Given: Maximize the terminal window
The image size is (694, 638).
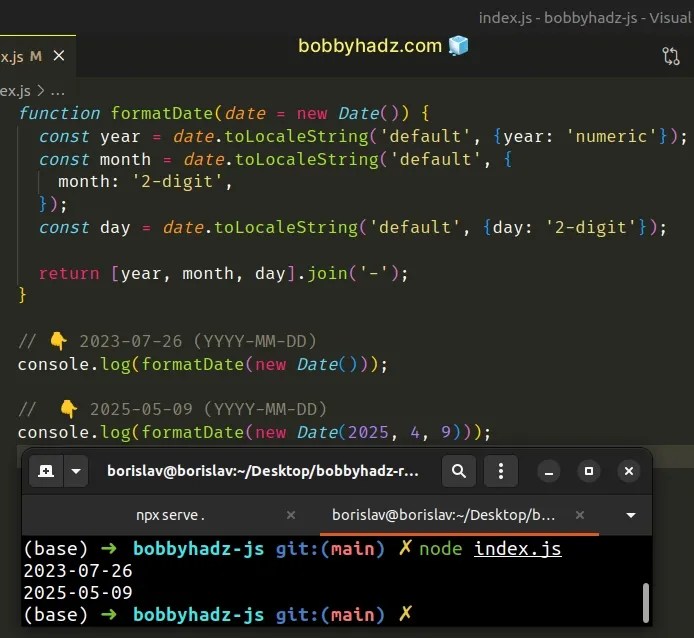Looking at the screenshot, I should click(x=589, y=471).
